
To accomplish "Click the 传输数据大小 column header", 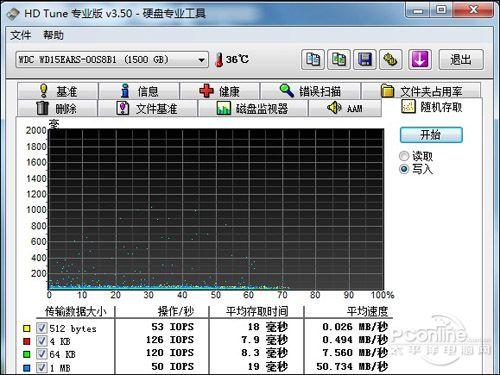I will pyautogui.click(x=76, y=311).
